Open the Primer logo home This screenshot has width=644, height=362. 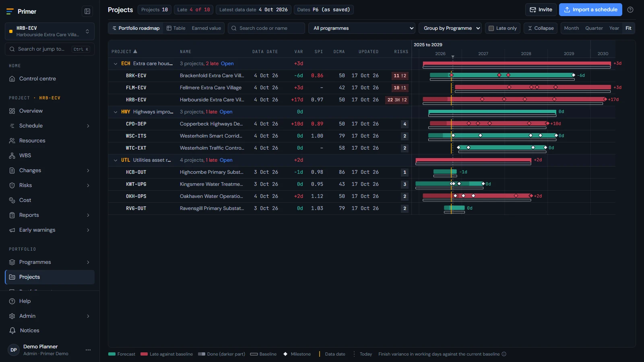(21, 11)
